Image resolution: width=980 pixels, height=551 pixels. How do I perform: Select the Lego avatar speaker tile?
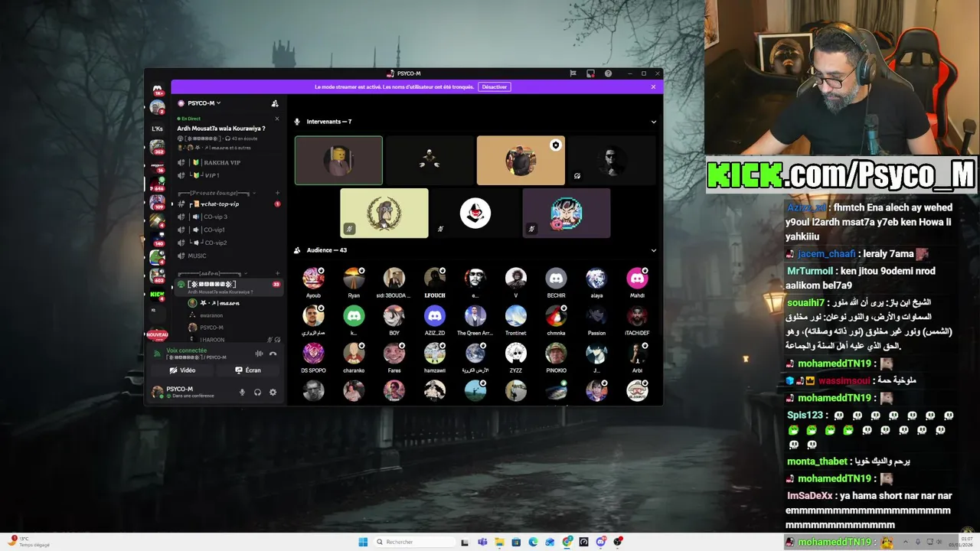(x=338, y=161)
